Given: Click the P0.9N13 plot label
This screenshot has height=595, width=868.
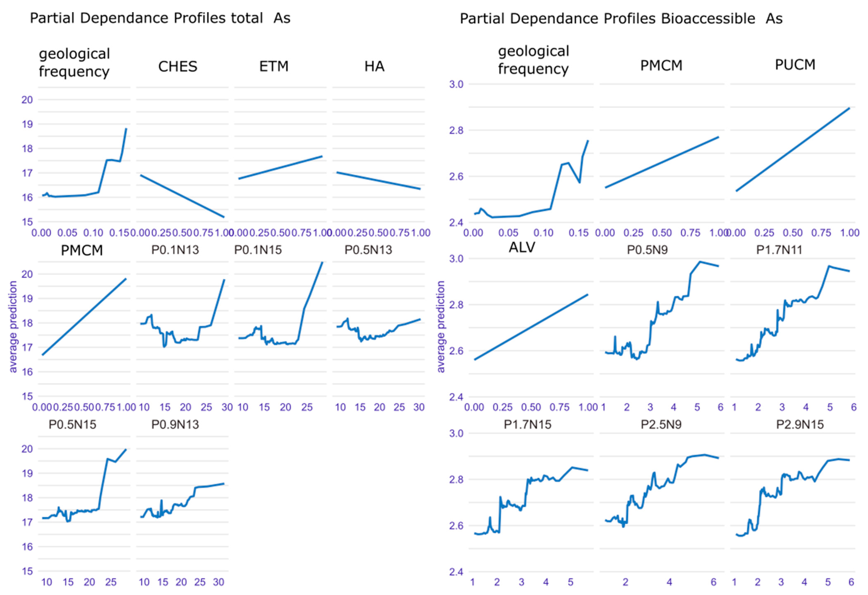Looking at the screenshot, I should (175, 424).
